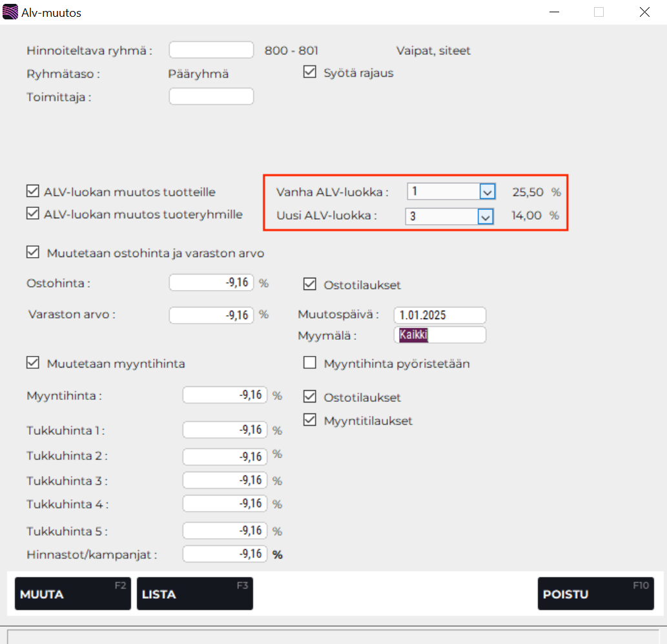Select the Tukkuhinta 3 percentage field
The image size is (667, 644).
[225, 480]
